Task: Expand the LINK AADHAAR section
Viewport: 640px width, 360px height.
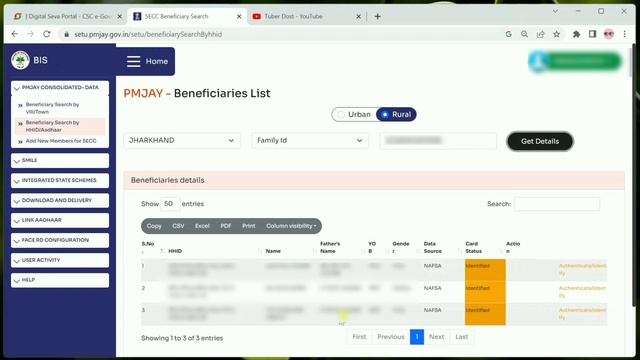Action: pyautogui.click(x=60, y=220)
